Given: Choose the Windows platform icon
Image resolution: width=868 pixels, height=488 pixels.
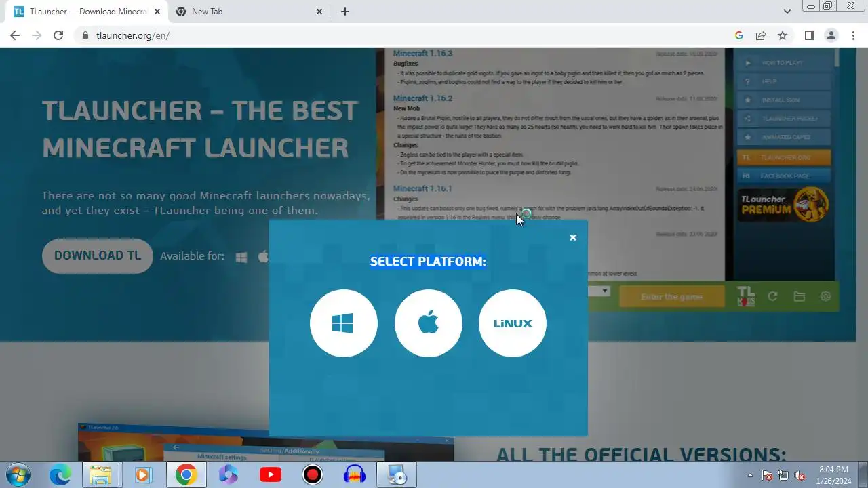Looking at the screenshot, I should tap(343, 323).
